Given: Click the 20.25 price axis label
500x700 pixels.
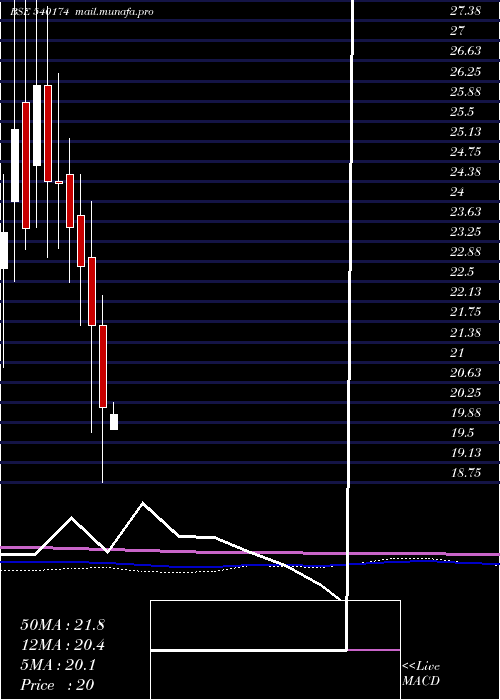Looking at the screenshot, I should [x=465, y=393].
